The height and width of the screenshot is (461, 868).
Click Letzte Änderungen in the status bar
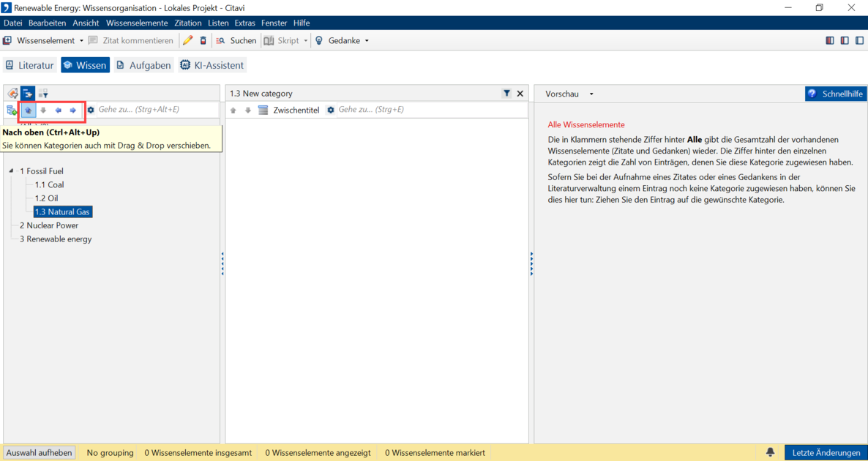826,452
